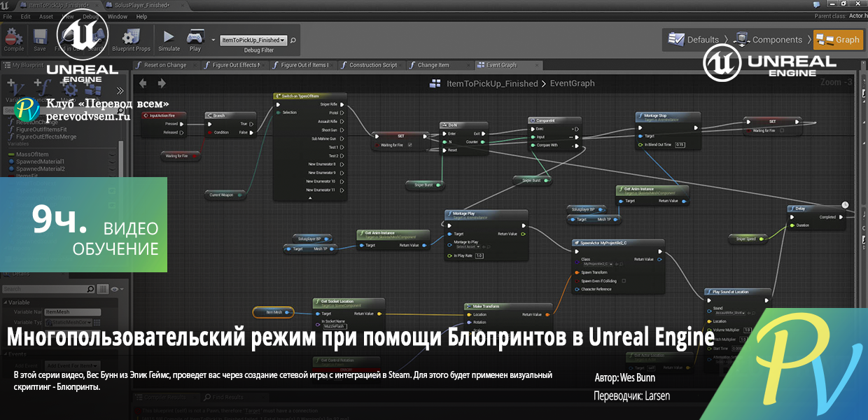
Task: Edit the Variable Name ItemMesh field
Action: 74,312
